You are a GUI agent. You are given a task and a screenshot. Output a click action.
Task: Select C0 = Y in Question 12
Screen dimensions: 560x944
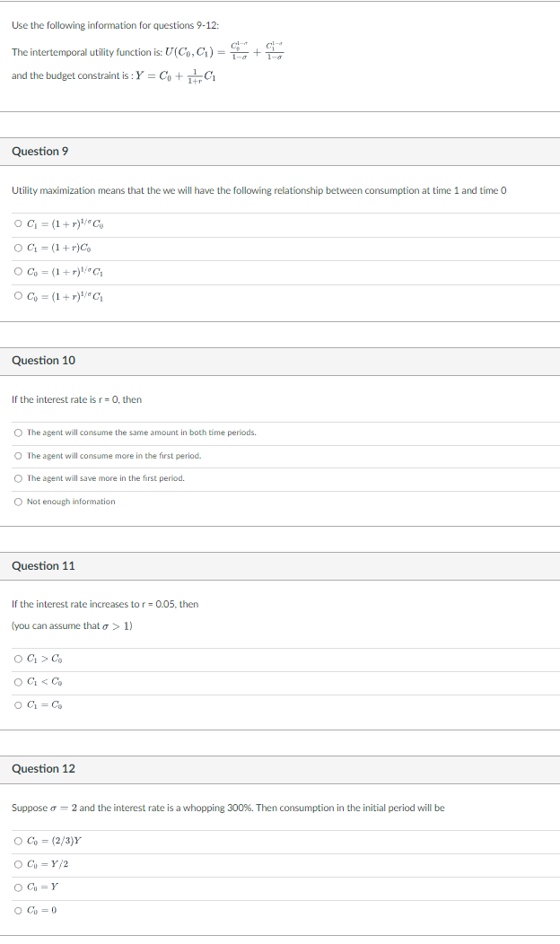[17, 887]
